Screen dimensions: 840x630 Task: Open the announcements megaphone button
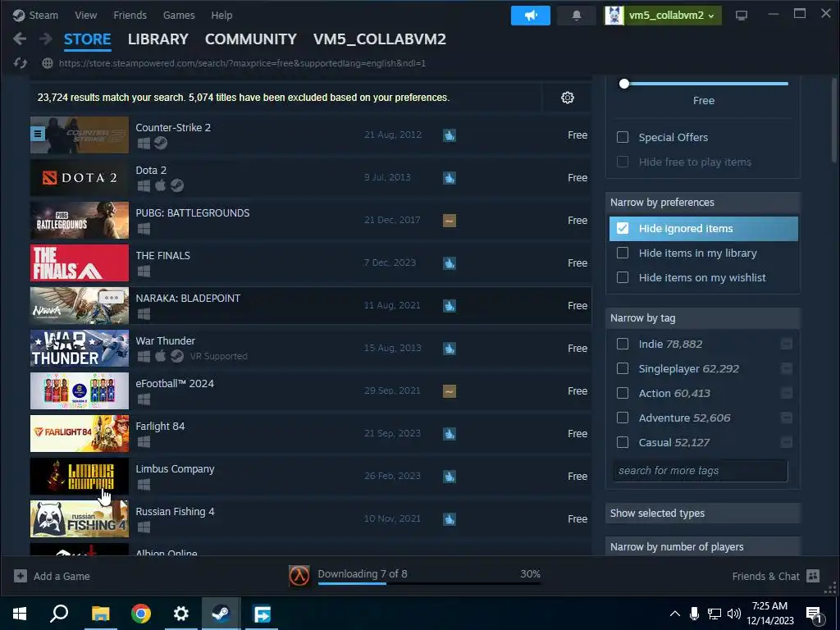coord(531,15)
